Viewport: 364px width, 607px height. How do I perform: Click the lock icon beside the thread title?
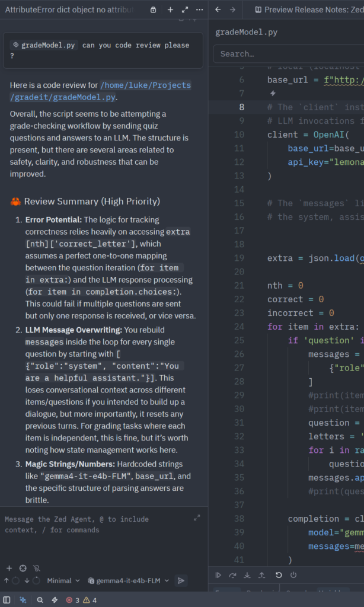[x=154, y=9]
